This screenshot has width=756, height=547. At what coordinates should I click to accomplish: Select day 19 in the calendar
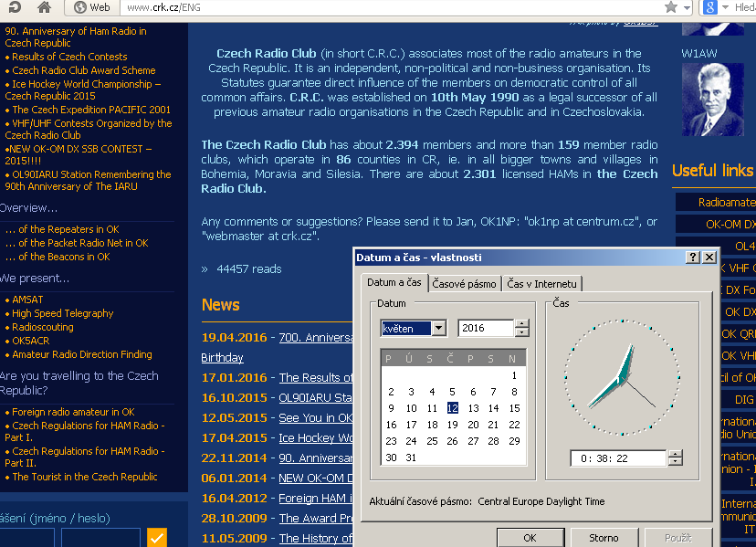click(x=452, y=425)
